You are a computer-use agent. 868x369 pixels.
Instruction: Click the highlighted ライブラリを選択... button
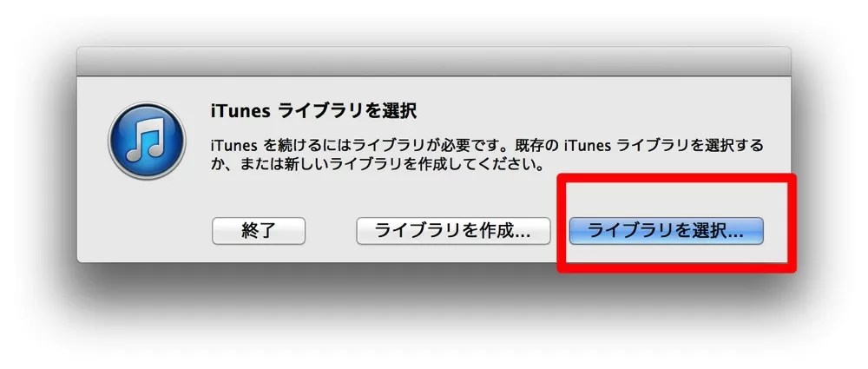[x=666, y=231]
